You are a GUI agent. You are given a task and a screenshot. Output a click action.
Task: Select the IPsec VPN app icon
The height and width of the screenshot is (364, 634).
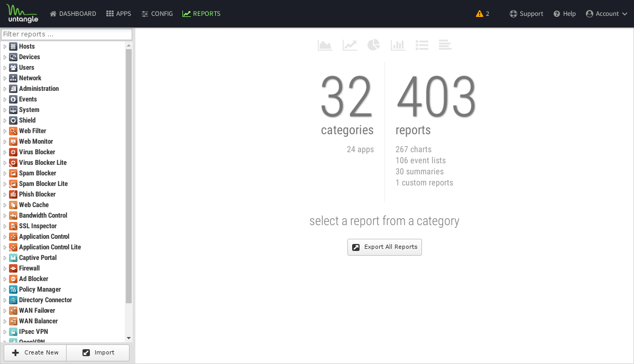[13, 332]
